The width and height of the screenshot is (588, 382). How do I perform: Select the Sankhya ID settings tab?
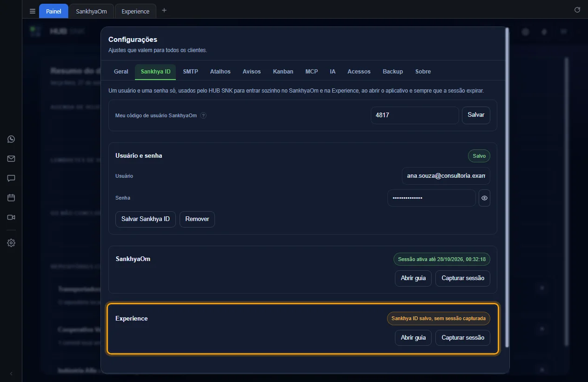coord(155,72)
